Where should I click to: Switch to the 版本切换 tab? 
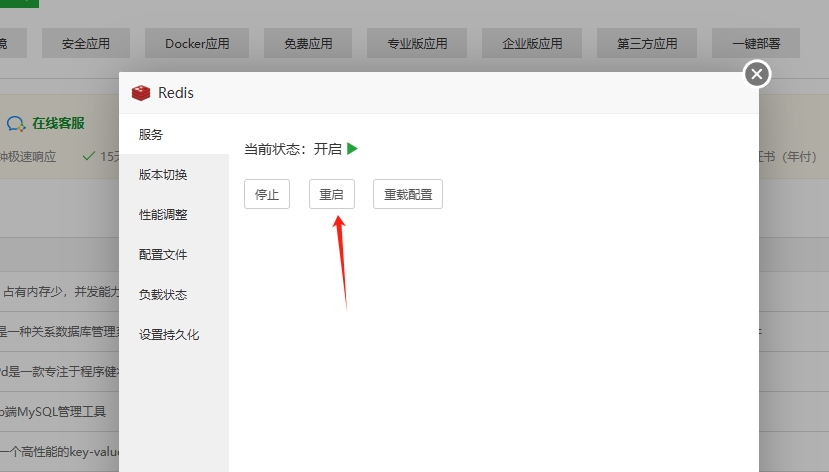pyautogui.click(x=163, y=175)
